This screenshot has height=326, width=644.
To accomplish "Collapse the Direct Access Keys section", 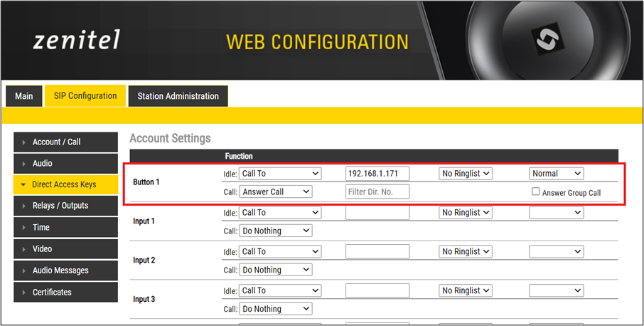I will 65,184.
